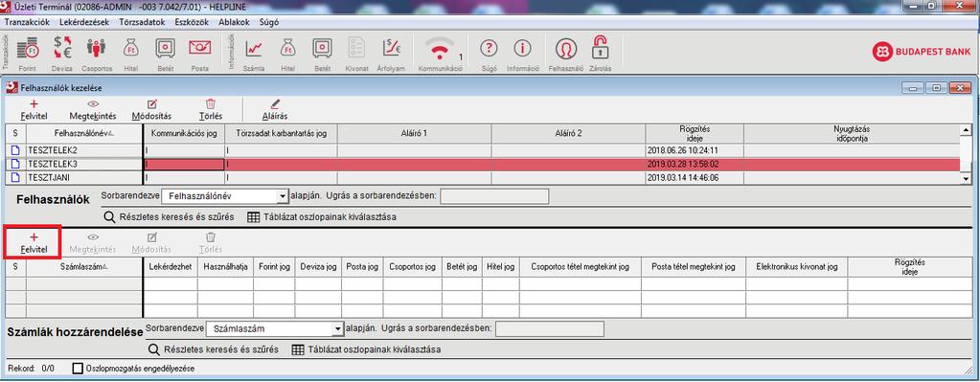Click Felvitel in accounts toolbar

coord(34,243)
